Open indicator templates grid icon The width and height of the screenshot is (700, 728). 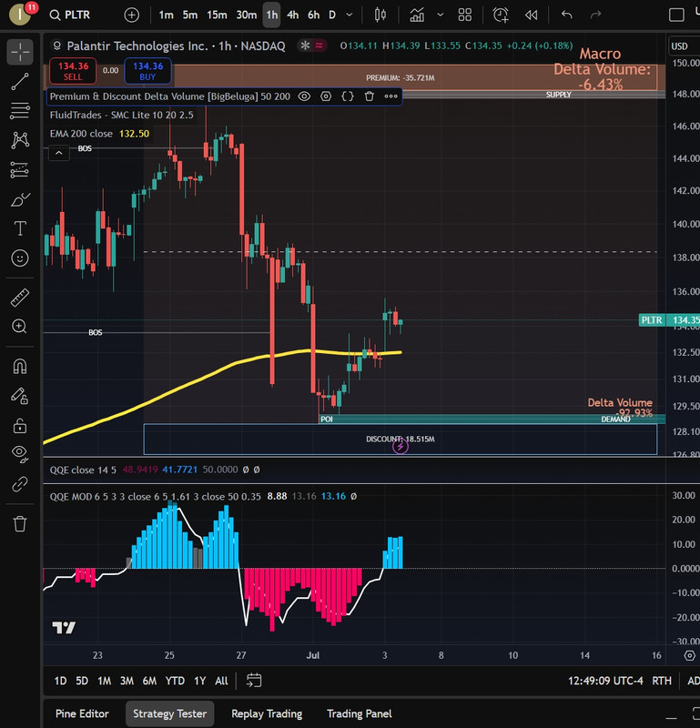(465, 15)
